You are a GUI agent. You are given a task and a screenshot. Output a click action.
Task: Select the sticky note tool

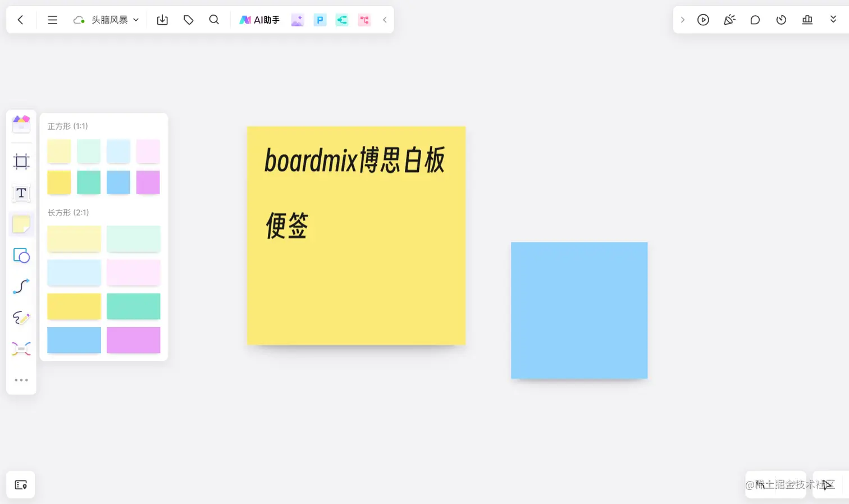click(21, 224)
